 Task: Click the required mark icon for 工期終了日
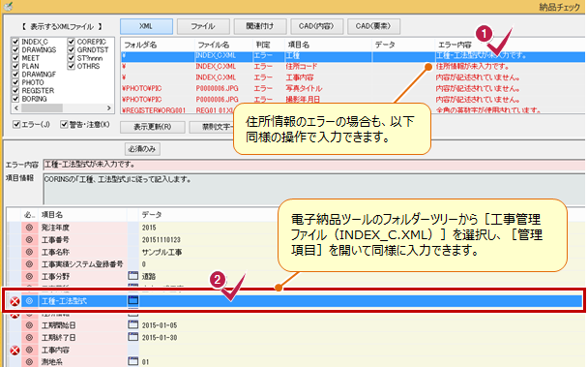tap(29, 337)
